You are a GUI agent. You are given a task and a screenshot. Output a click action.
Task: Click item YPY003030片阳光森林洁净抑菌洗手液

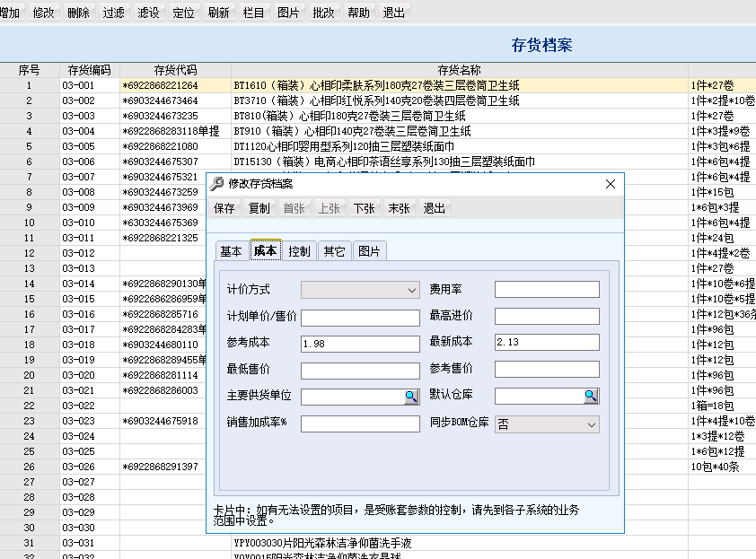(322, 543)
